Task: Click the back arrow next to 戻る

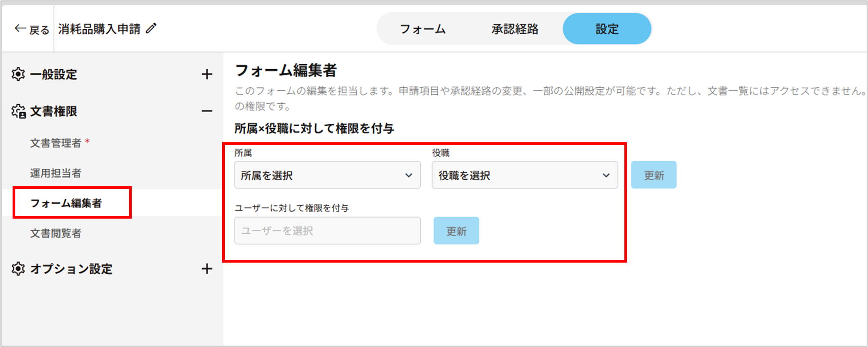Action: tap(20, 29)
